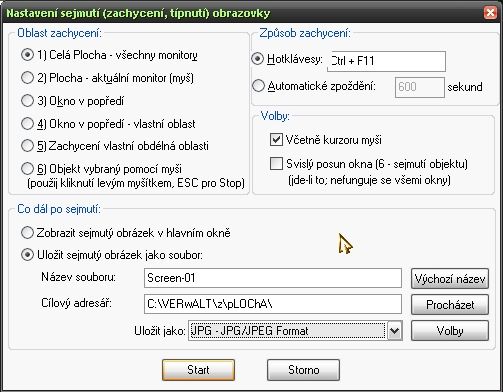Enable 'Svislý posun okna' checkbox
The height and width of the screenshot is (392, 503).
[276, 164]
